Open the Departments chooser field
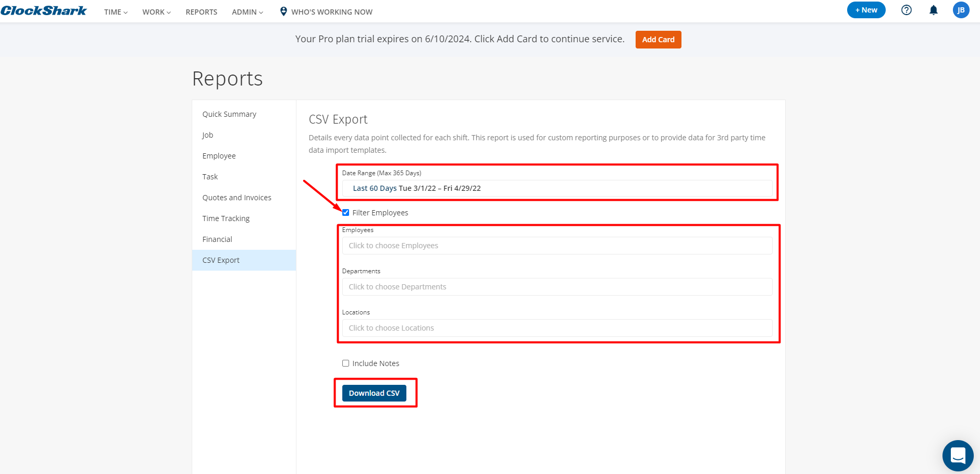 pyautogui.click(x=557, y=287)
